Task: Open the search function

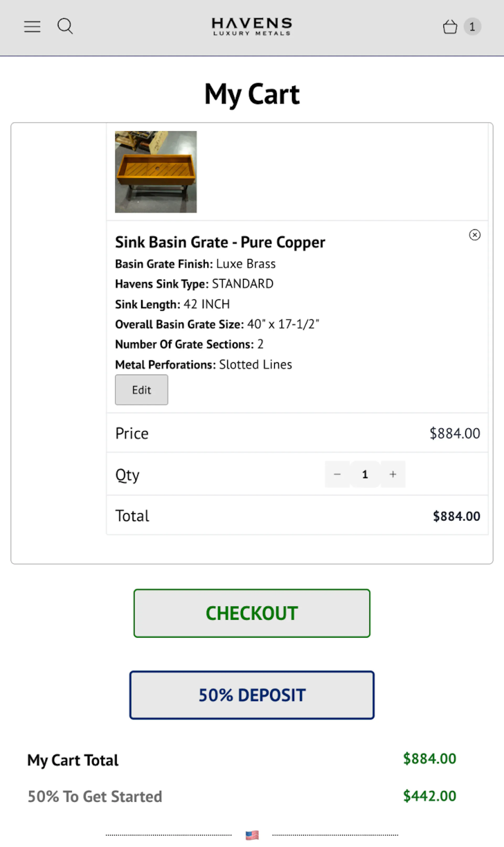Action: pyautogui.click(x=65, y=26)
